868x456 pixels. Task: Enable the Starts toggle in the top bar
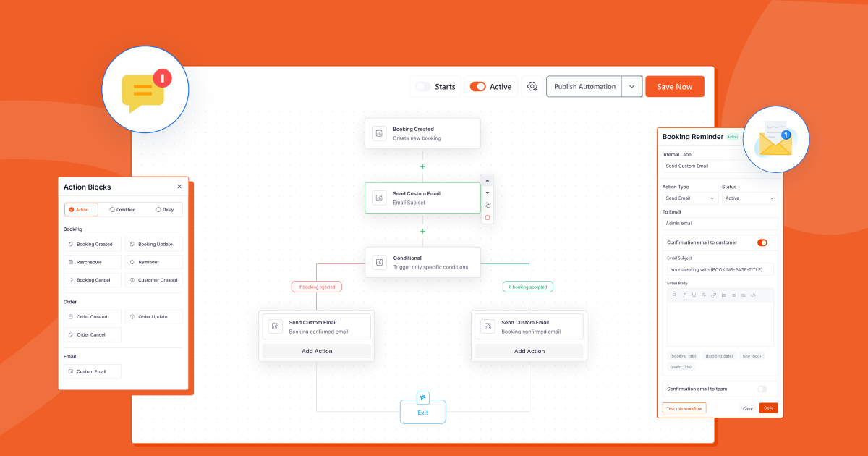point(423,86)
